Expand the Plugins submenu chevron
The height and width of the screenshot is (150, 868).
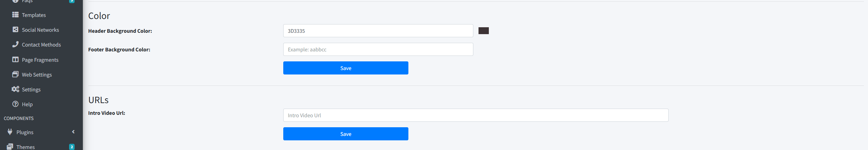(73, 132)
